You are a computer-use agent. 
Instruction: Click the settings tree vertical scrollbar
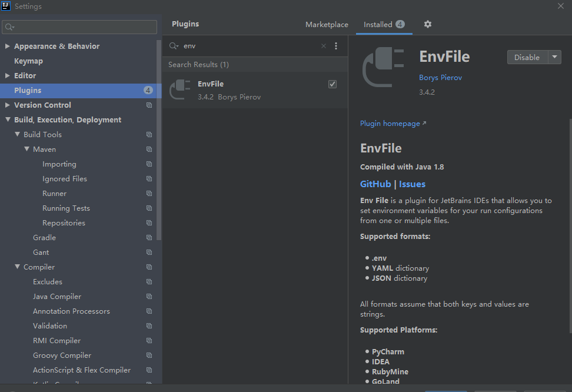[x=159, y=140]
